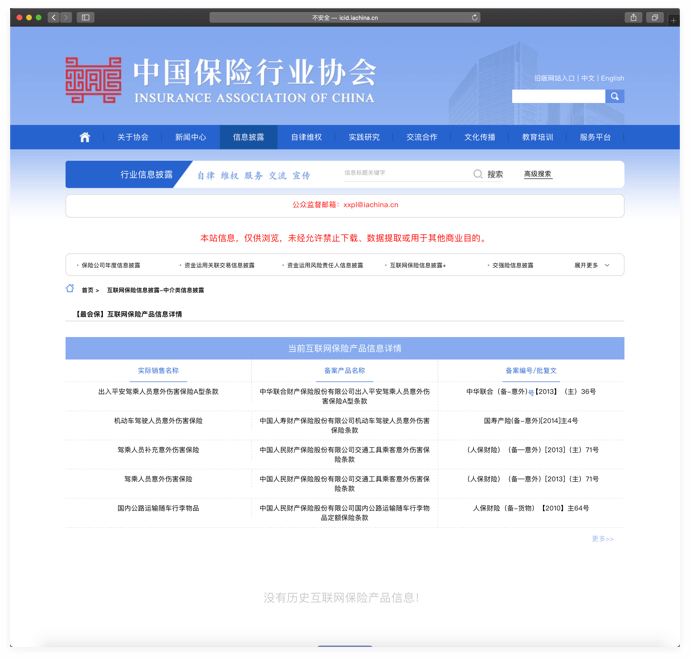Open 教育培训 navigation menu
This screenshot has width=690, height=659.
pos(537,137)
